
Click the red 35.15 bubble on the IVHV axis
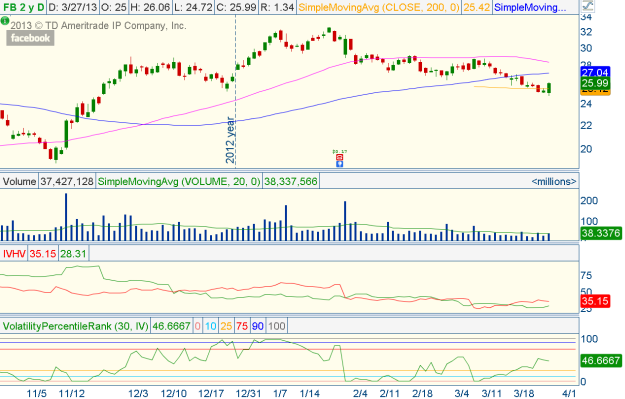coord(596,301)
